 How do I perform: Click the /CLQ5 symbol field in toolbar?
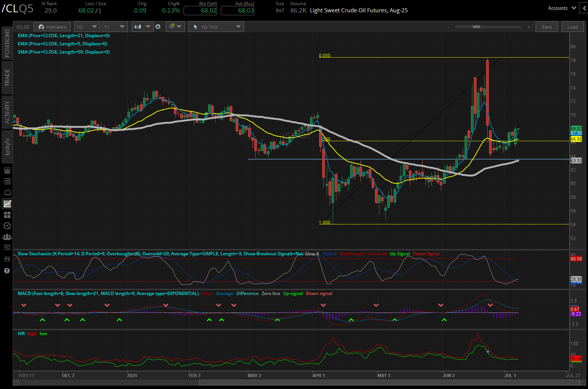[23, 27]
